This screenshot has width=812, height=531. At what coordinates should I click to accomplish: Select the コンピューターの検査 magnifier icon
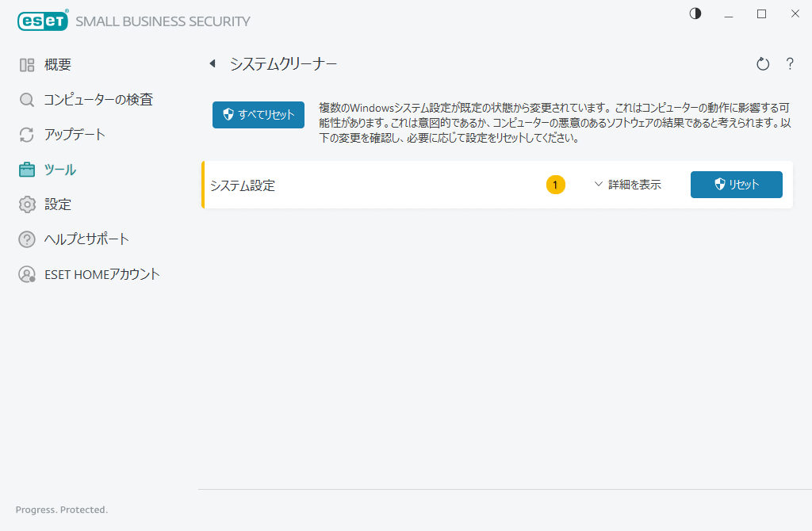click(26, 99)
